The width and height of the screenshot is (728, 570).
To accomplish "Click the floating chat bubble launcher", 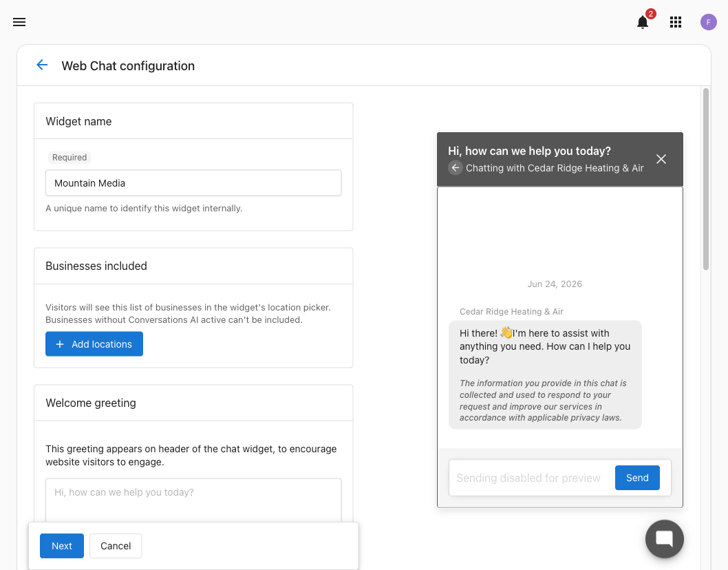I will tap(665, 539).
